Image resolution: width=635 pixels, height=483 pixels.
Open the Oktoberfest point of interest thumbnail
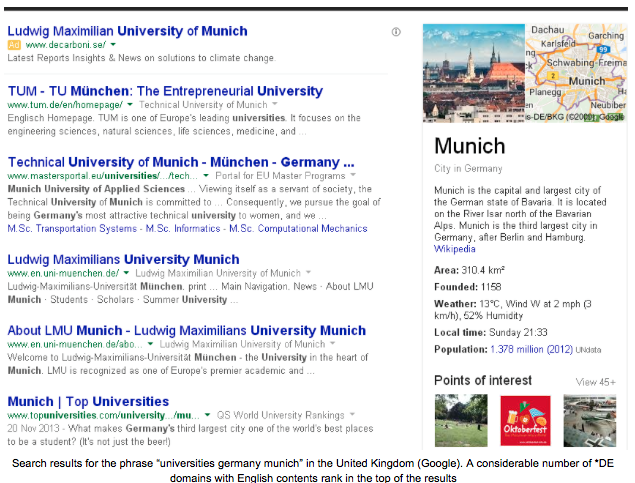click(x=525, y=421)
